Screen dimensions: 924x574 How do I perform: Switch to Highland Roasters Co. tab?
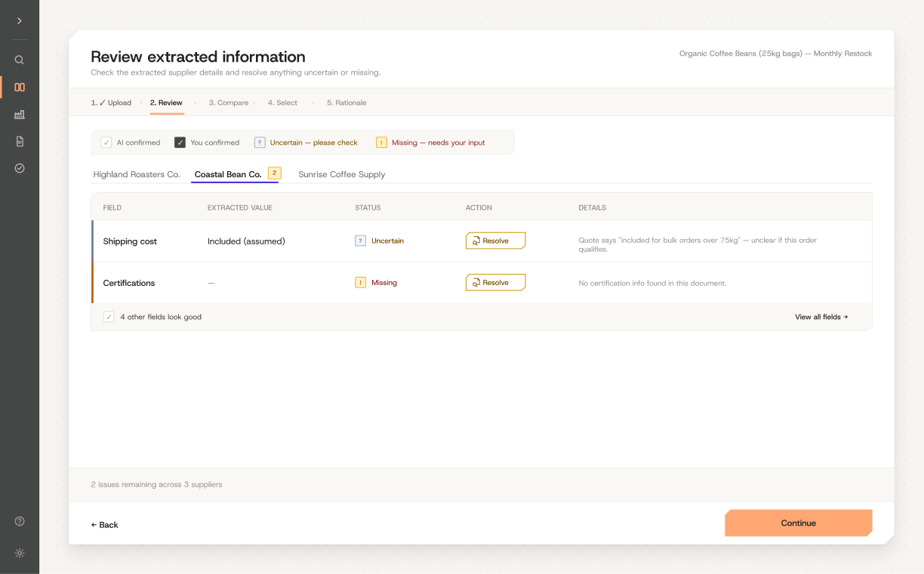[x=137, y=174]
